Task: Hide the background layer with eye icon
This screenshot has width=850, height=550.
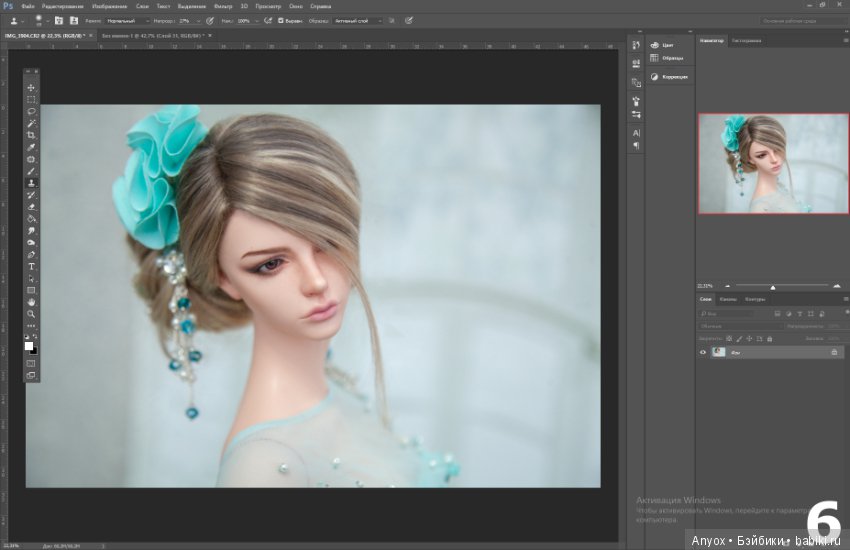Action: [x=703, y=352]
